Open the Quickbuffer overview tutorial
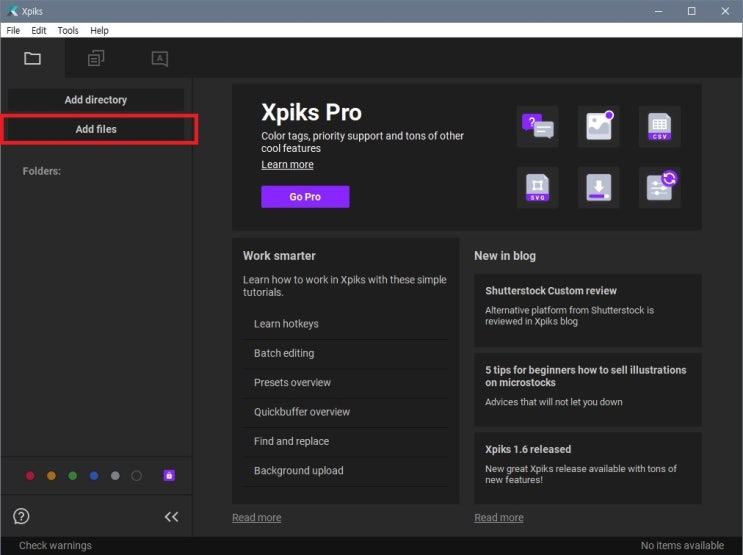The height and width of the screenshot is (555, 743). click(x=345, y=412)
